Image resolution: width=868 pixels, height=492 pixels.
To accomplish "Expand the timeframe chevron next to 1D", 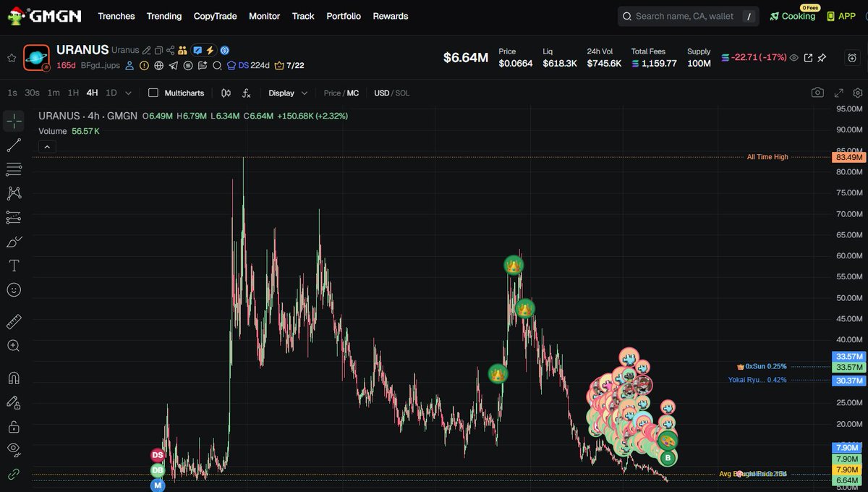I will pos(128,93).
